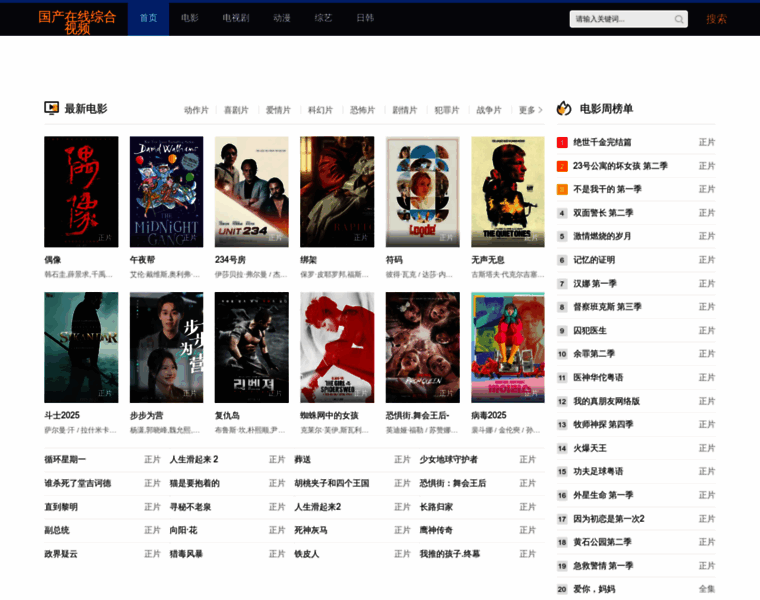Open the 绑架 movie poster
This screenshot has height=600, width=760.
pos(337,191)
